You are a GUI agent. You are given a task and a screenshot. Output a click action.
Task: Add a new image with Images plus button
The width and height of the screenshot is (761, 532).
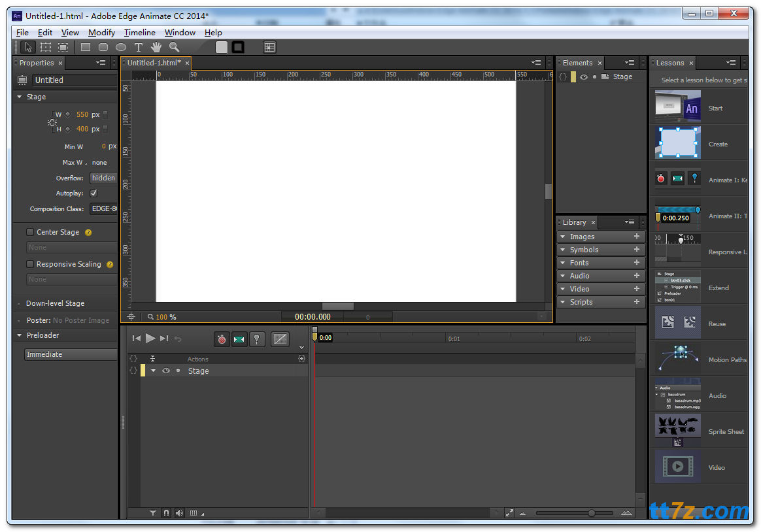pyautogui.click(x=637, y=236)
